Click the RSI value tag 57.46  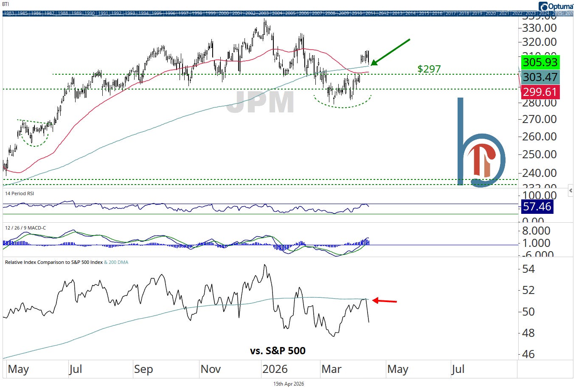[537, 207]
